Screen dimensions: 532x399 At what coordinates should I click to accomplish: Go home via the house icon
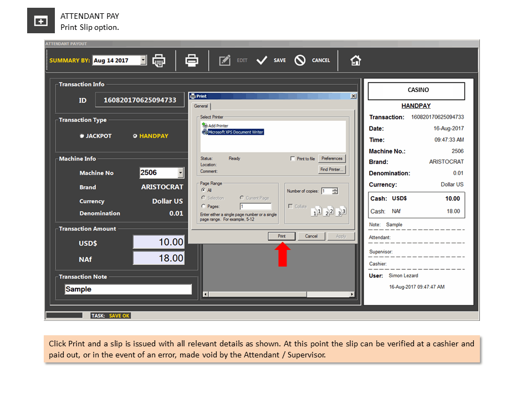pos(356,60)
